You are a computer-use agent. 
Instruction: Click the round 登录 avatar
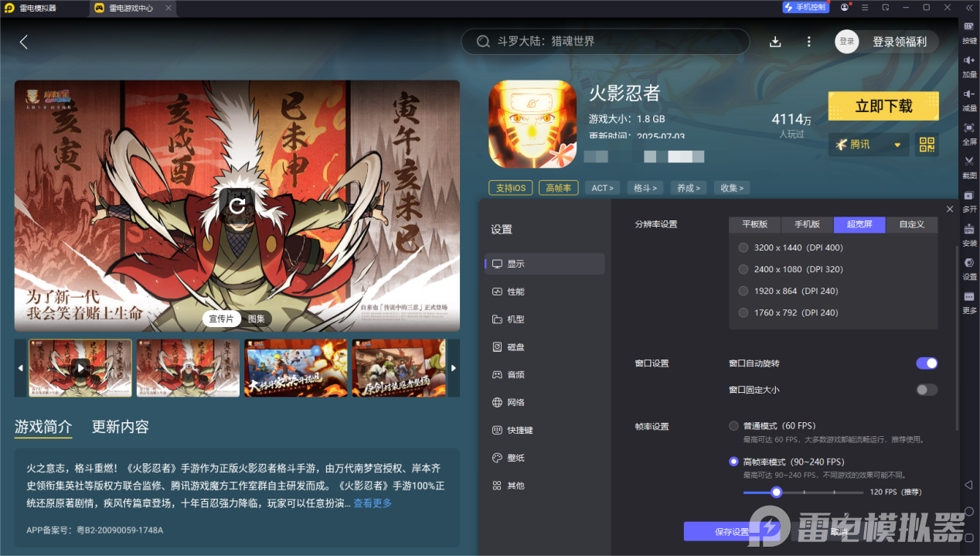pyautogui.click(x=847, y=42)
